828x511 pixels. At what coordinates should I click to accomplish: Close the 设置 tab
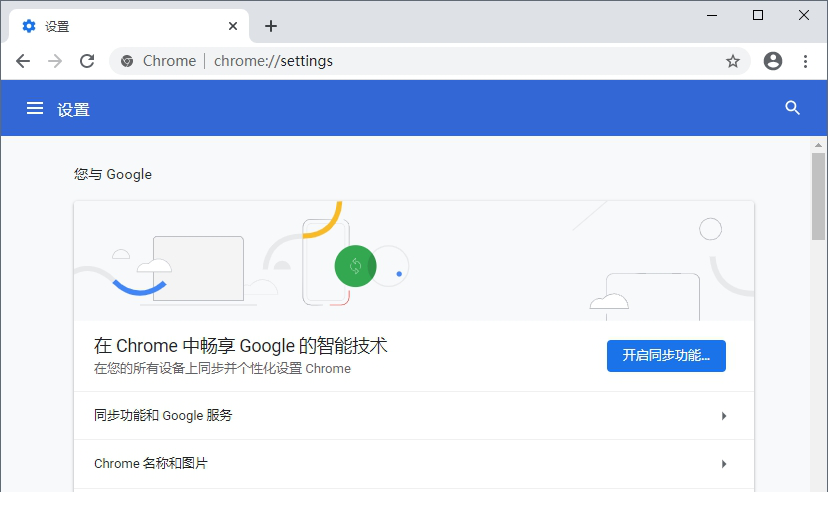click(x=233, y=26)
